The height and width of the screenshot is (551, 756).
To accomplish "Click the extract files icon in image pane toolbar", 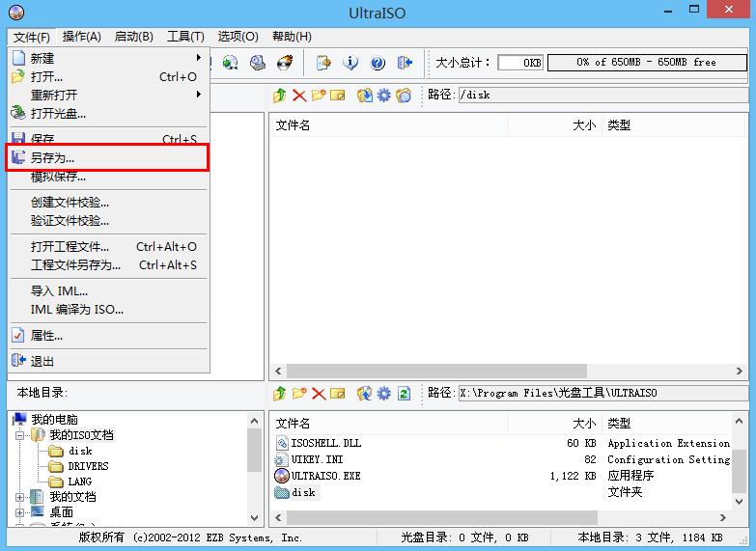I will (x=365, y=95).
